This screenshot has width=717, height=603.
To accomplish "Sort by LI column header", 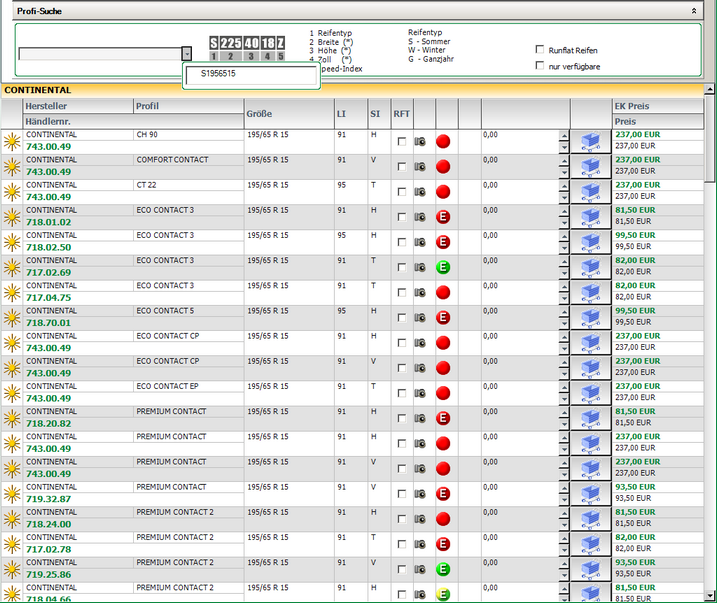I will (x=351, y=114).
